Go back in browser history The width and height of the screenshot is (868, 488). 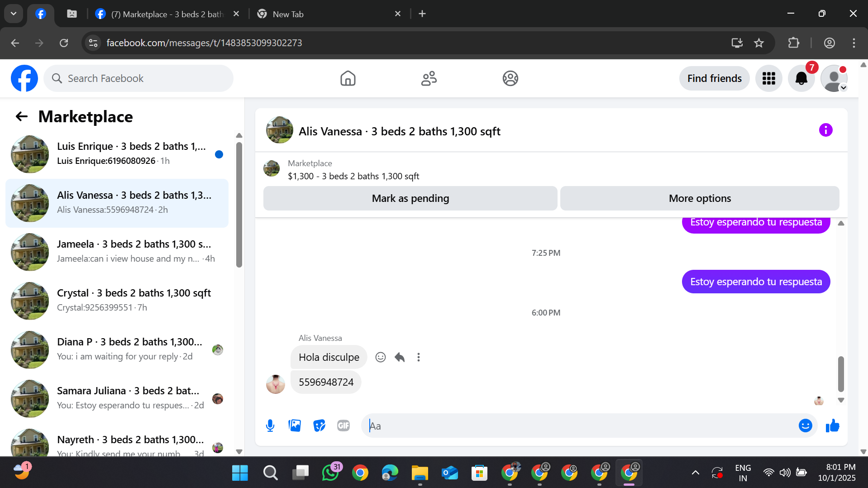(x=15, y=43)
